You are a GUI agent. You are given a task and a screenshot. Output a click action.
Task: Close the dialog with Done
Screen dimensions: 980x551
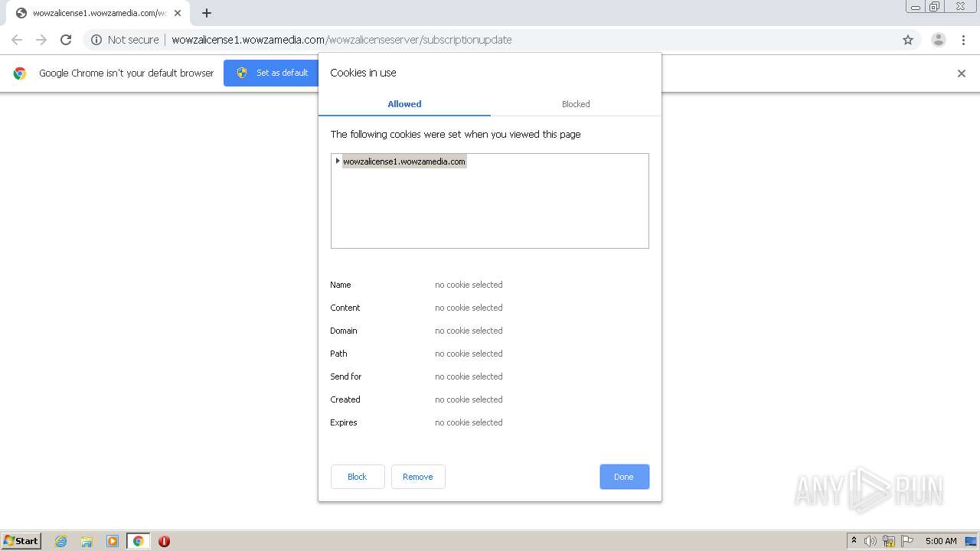(624, 477)
